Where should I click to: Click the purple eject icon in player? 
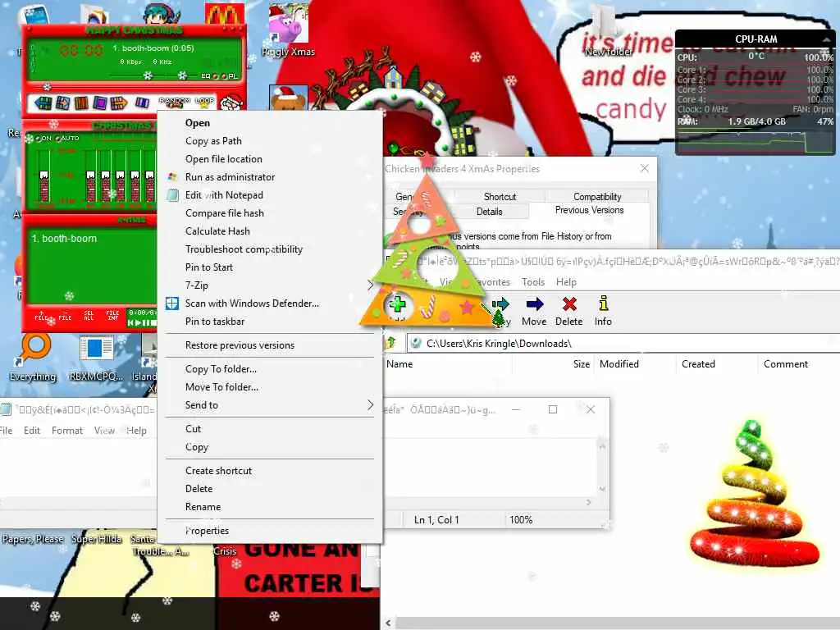pos(142,103)
